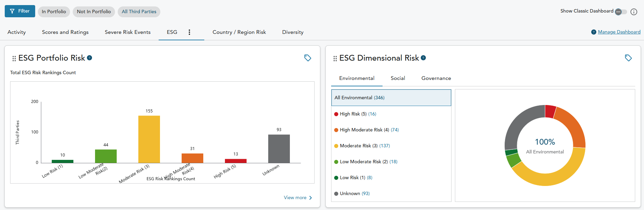The image size is (644, 210).
Task: Toggle the Show Classic Dashboard switch
Action: pos(620,12)
